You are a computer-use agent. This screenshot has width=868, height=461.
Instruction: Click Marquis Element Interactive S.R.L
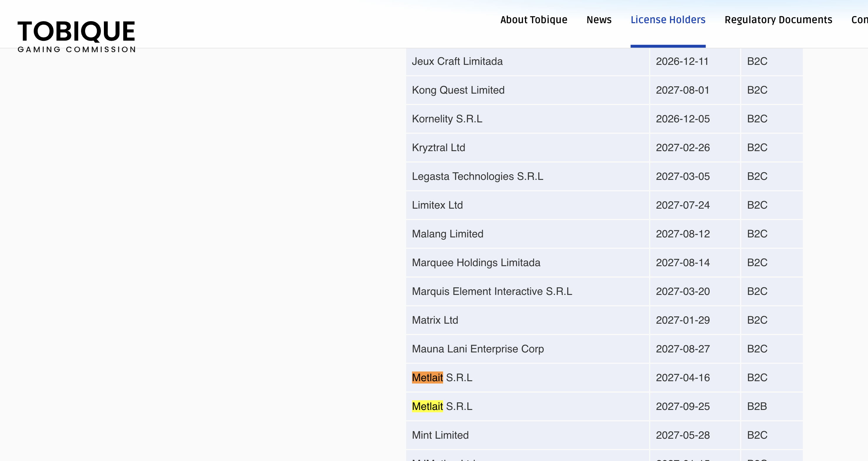[x=492, y=291]
